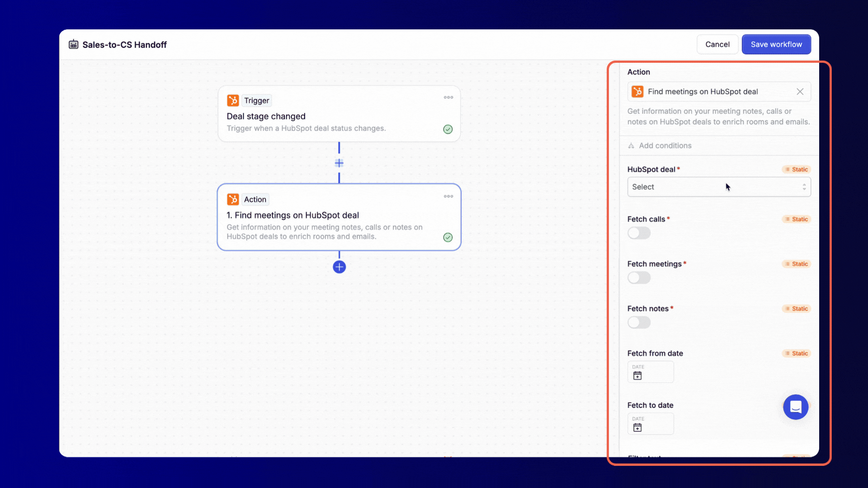Open the HubSpot deal Select dropdown
This screenshot has width=868, height=488.
(719, 187)
